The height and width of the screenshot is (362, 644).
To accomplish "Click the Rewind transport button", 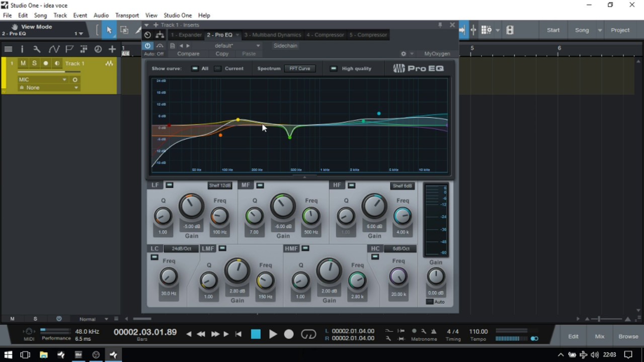I will pos(201,334).
